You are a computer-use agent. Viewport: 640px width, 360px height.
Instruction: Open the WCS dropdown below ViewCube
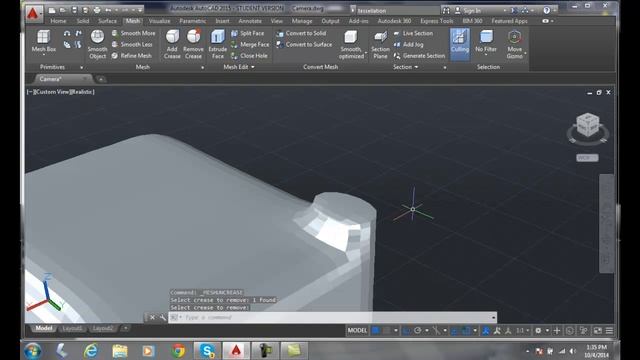(x=587, y=158)
